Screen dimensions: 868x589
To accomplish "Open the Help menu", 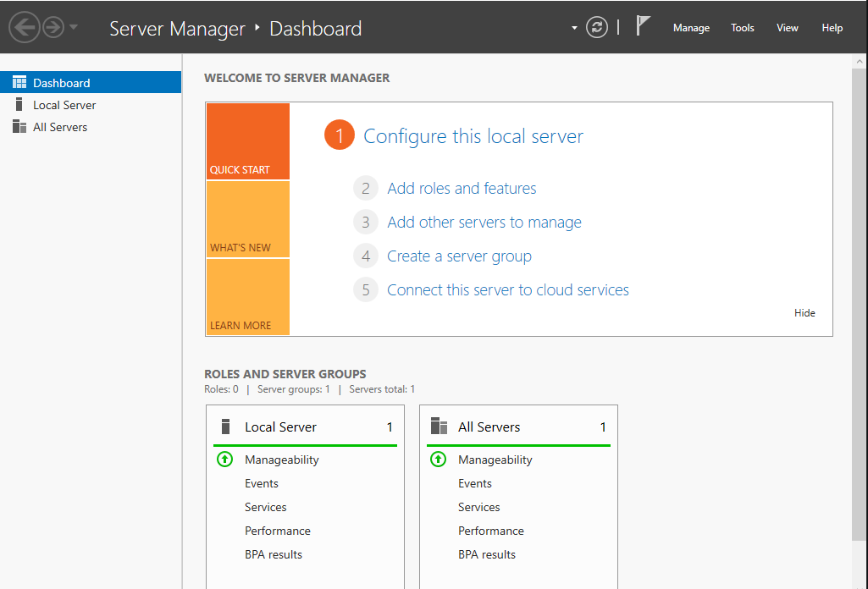I will pyautogui.click(x=832, y=28).
